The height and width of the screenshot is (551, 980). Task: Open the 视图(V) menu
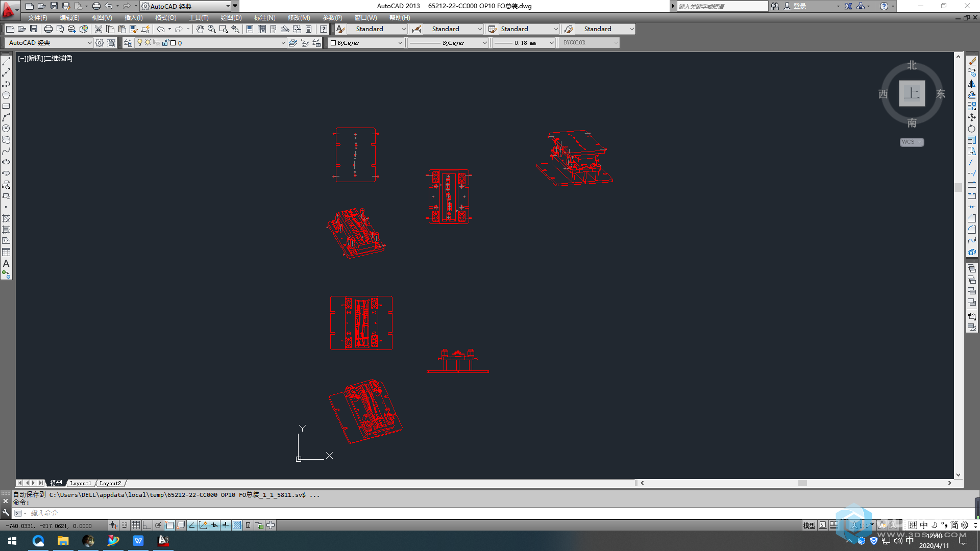(x=102, y=18)
